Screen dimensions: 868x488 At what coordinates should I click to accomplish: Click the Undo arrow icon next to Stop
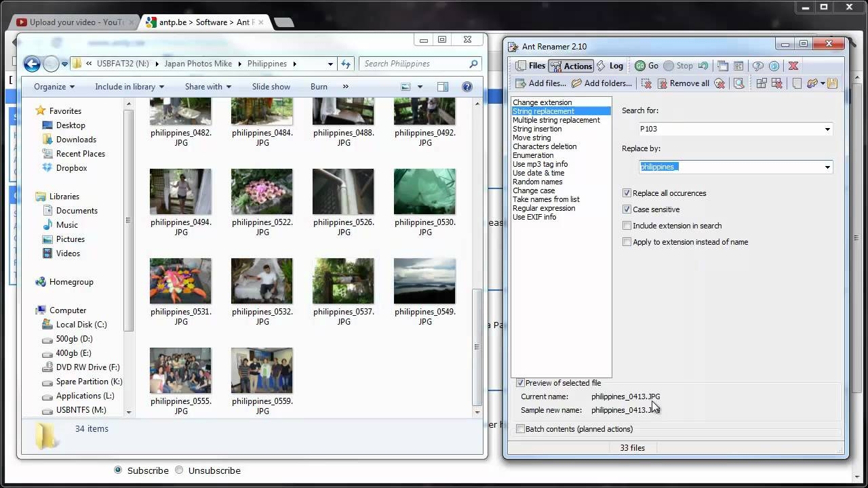[x=703, y=66]
